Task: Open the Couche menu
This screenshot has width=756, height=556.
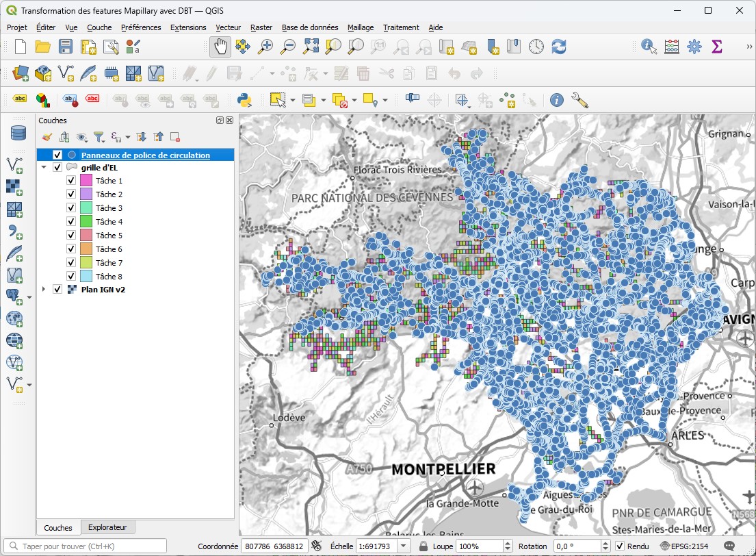Action: tap(99, 27)
